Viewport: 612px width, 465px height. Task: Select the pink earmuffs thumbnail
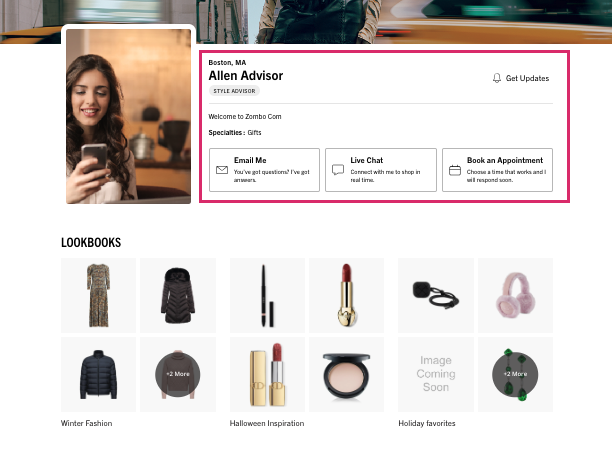click(515, 295)
